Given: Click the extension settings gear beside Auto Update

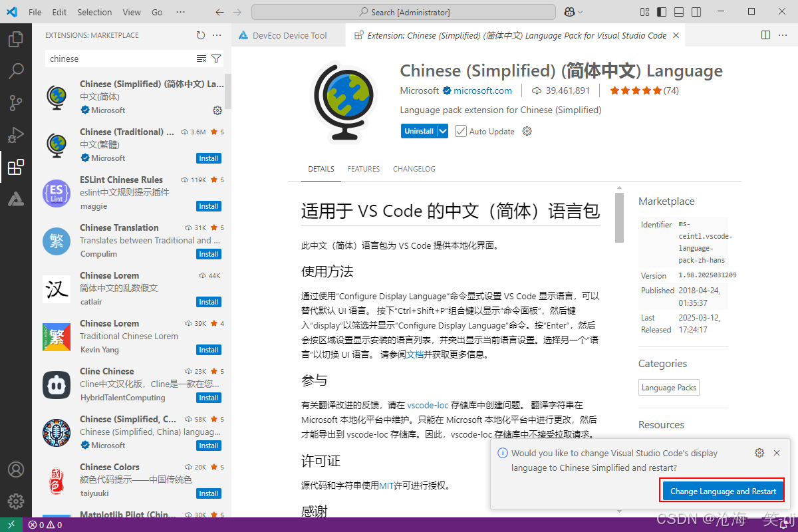Looking at the screenshot, I should click(527, 131).
